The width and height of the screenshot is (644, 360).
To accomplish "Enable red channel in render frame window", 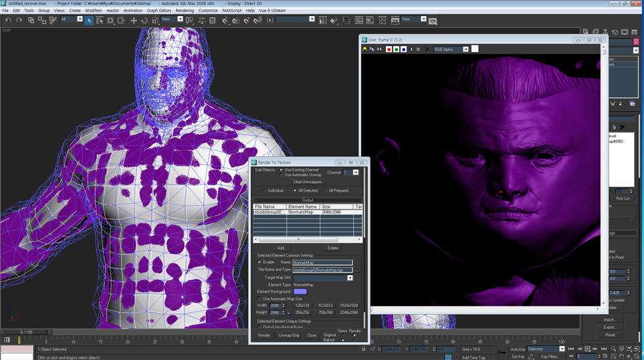I will [389, 49].
